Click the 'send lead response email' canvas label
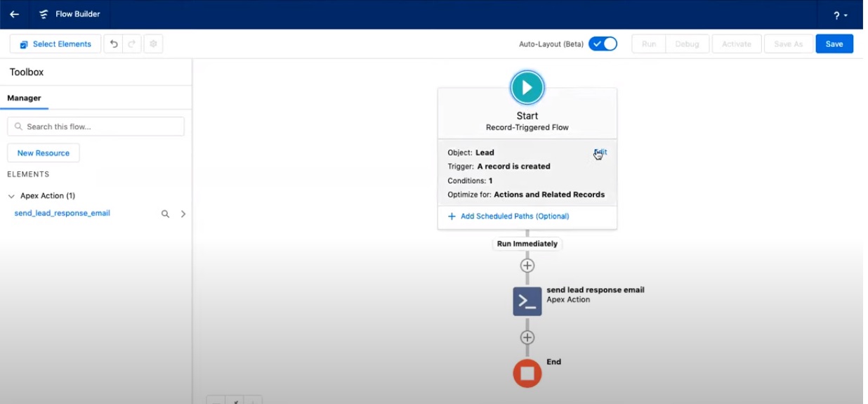This screenshot has height=404, width=868. 596,289
